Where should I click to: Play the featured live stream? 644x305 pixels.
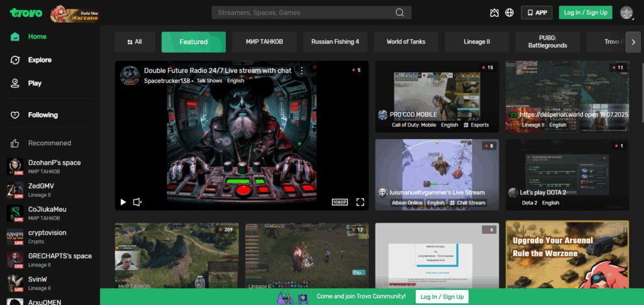click(x=123, y=202)
